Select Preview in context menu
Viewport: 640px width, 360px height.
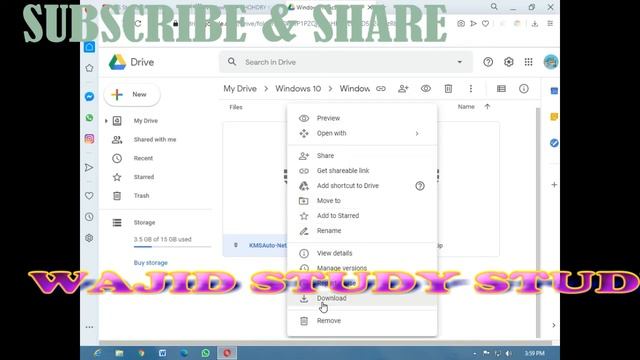pyautogui.click(x=362, y=118)
